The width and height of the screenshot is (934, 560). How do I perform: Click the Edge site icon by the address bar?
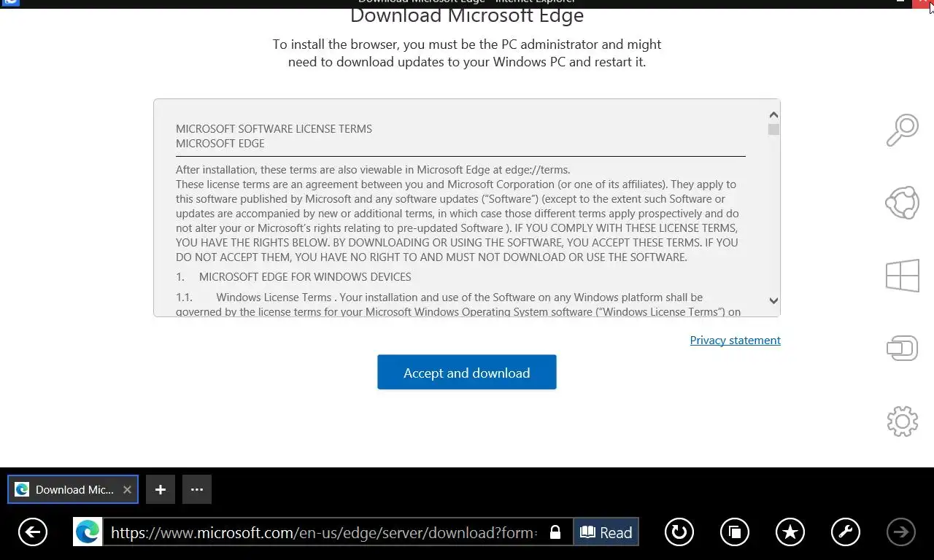coord(88,532)
